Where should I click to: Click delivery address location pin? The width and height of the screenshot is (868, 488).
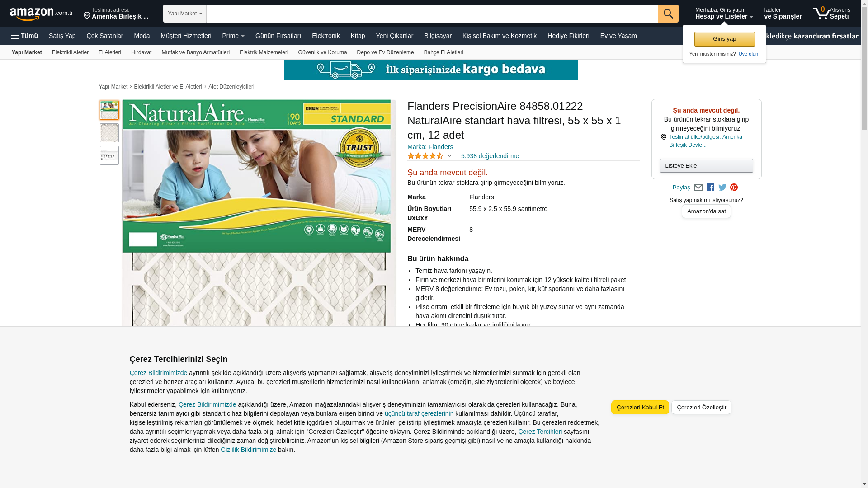(87, 16)
